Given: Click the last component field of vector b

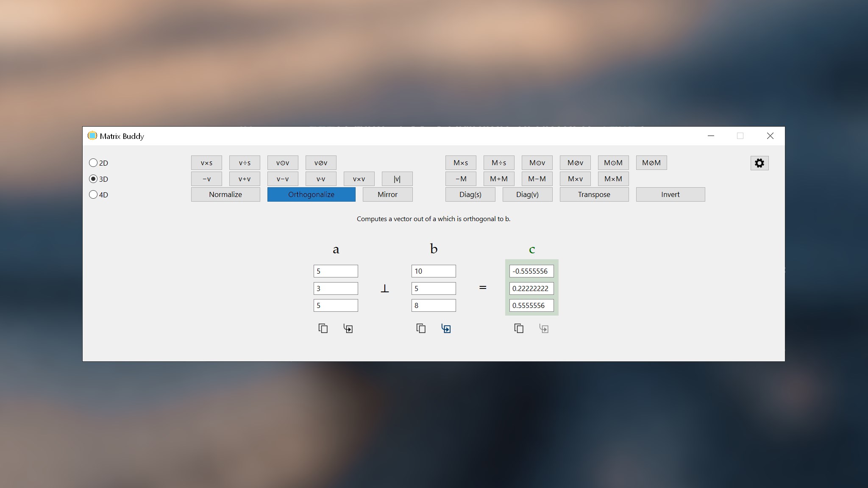Looking at the screenshot, I should (x=434, y=305).
